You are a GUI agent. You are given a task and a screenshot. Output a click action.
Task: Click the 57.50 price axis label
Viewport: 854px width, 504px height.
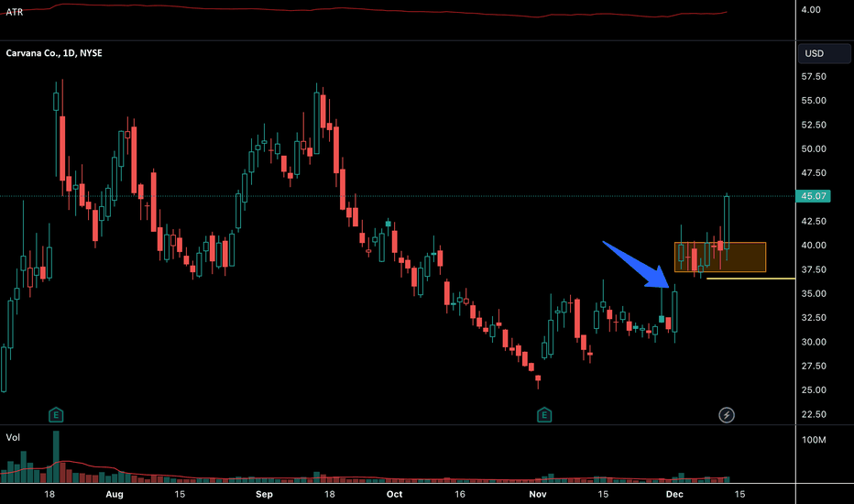(814, 77)
